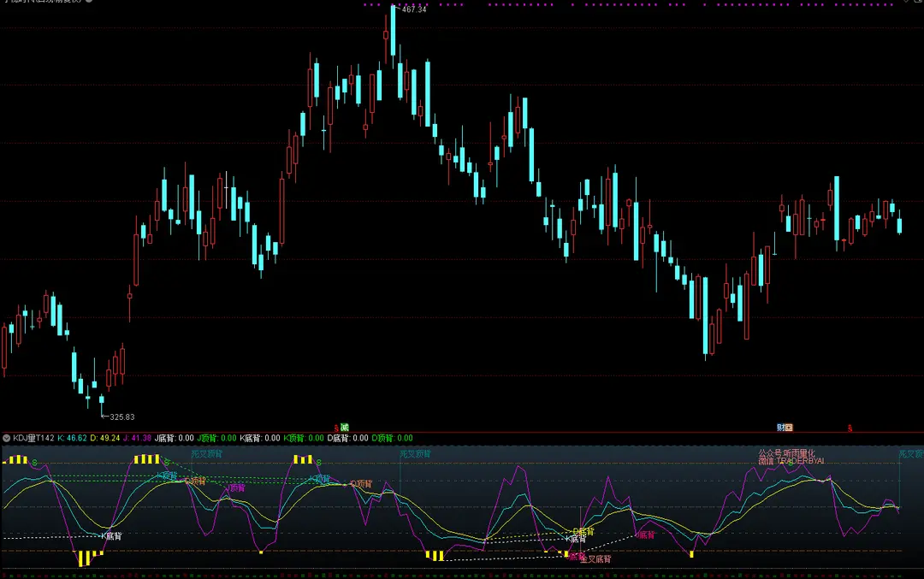Click the 金叉底背 signal label
Screen dimensions: 924x579
(x=595, y=559)
